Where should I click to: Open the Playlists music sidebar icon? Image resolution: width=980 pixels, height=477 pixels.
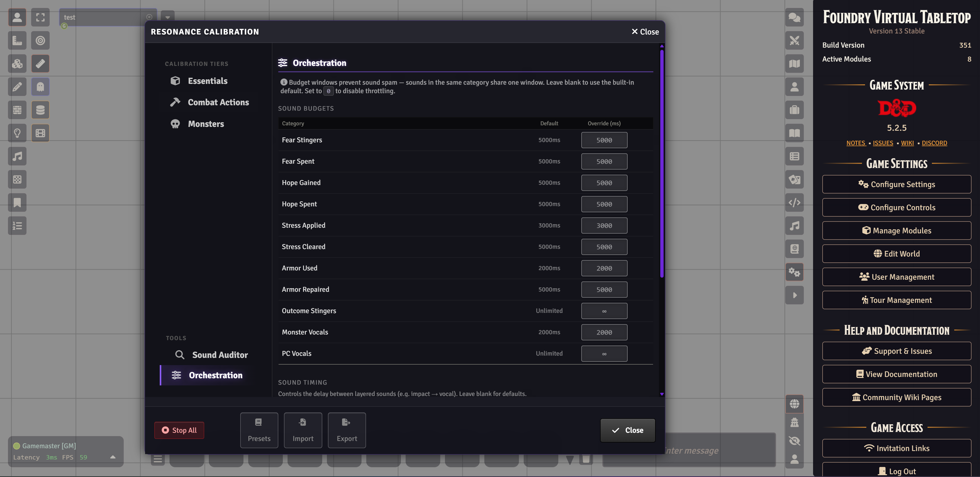tap(794, 226)
